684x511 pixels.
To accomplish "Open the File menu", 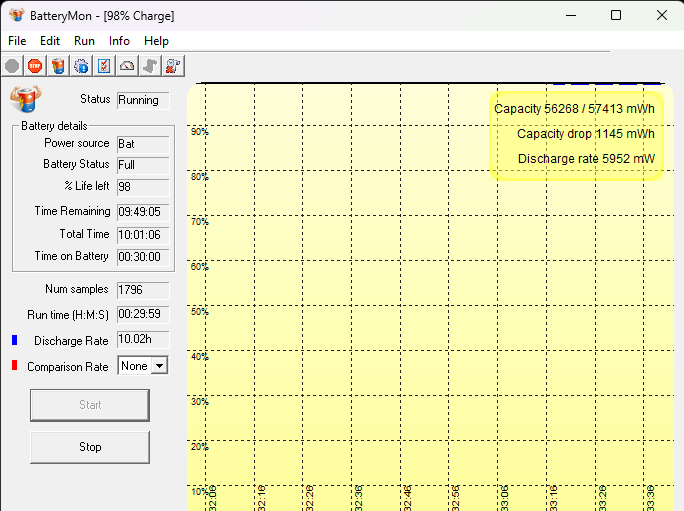I will click(x=17, y=41).
